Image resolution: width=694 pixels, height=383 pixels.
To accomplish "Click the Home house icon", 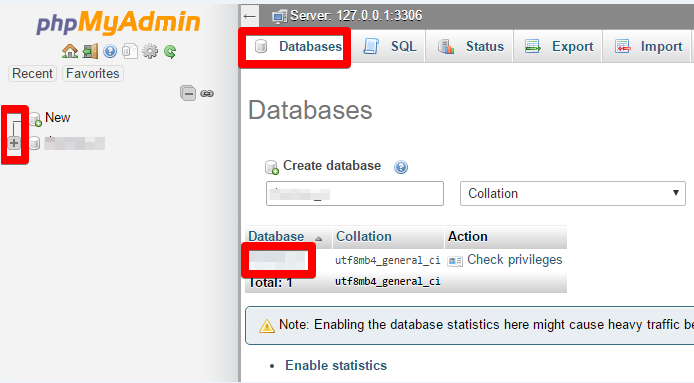I will click(x=69, y=51).
